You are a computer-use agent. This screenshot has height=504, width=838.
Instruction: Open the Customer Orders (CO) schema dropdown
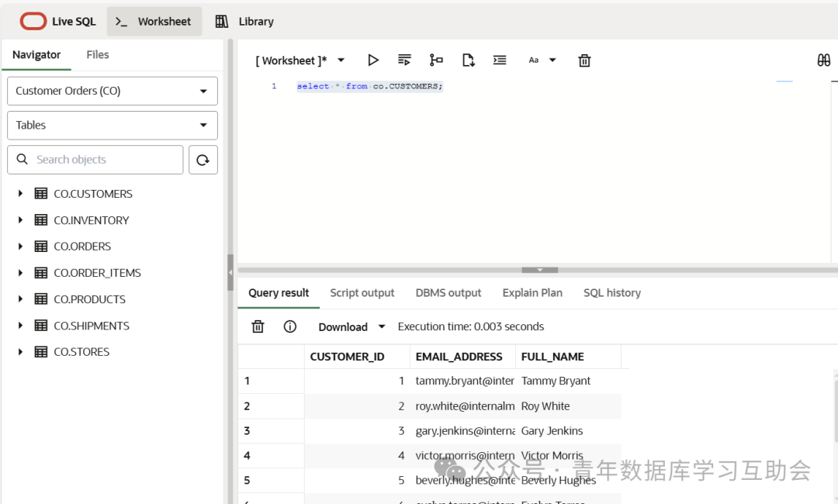113,91
